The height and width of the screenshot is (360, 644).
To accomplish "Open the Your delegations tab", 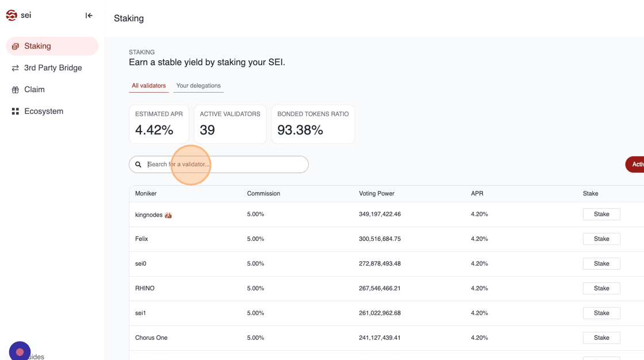I will coord(198,86).
